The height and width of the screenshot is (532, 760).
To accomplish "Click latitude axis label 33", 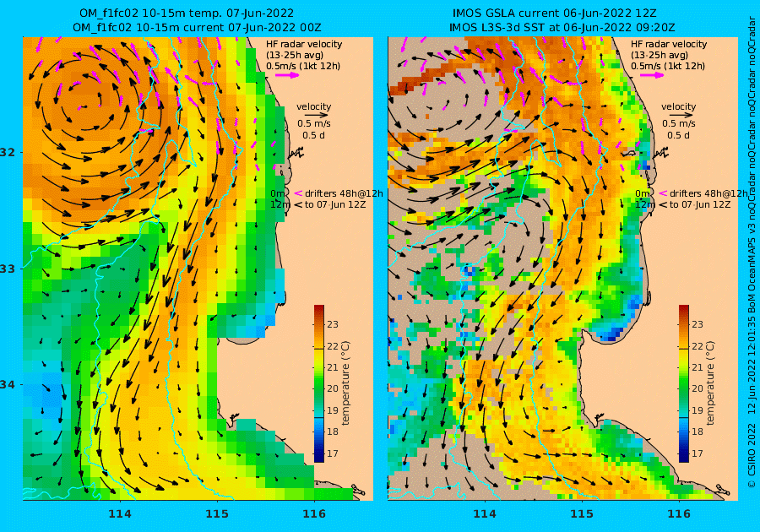I will (8, 269).
